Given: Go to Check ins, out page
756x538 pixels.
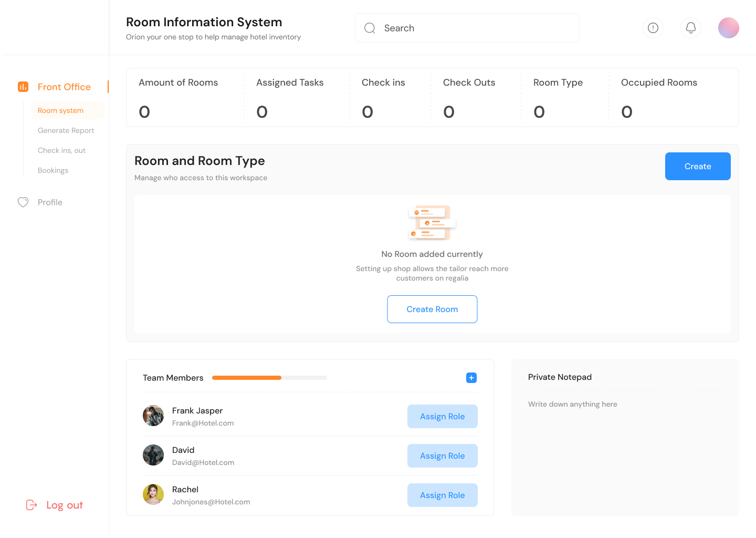Looking at the screenshot, I should pyautogui.click(x=61, y=150).
